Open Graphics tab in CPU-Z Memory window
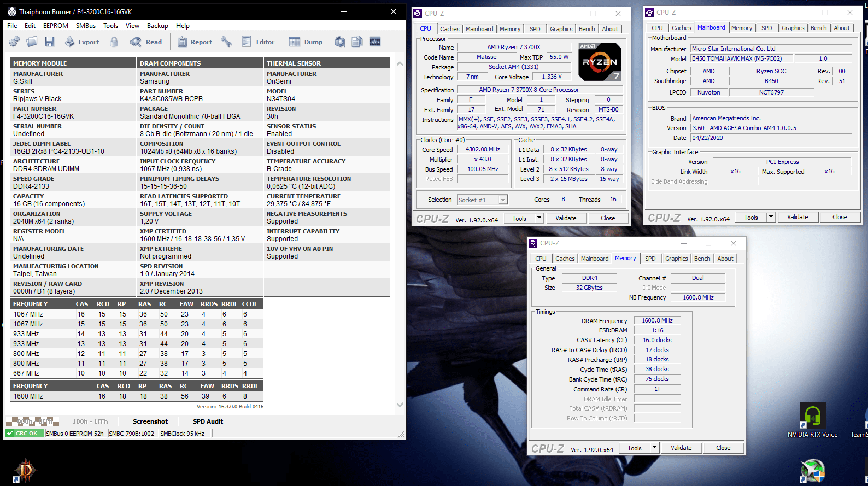Screen dimensions: 868x486 coord(677,259)
